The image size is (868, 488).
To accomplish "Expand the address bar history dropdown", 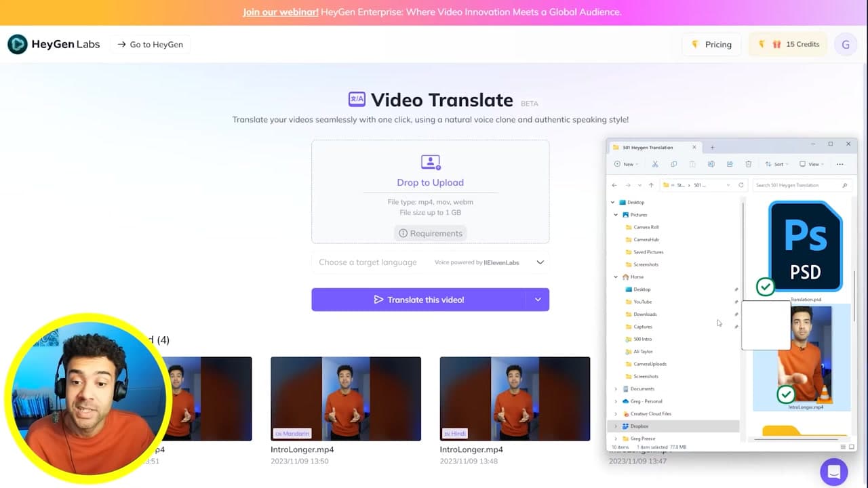I will [728, 185].
